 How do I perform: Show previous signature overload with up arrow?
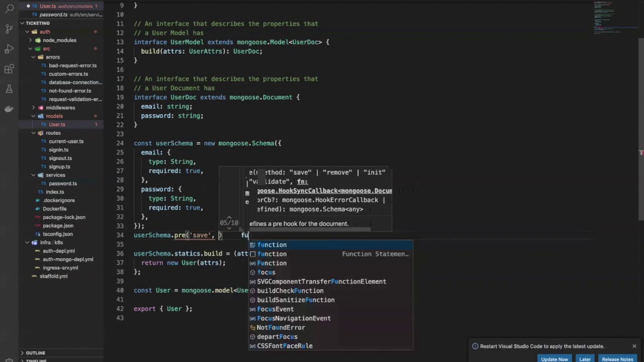click(229, 218)
